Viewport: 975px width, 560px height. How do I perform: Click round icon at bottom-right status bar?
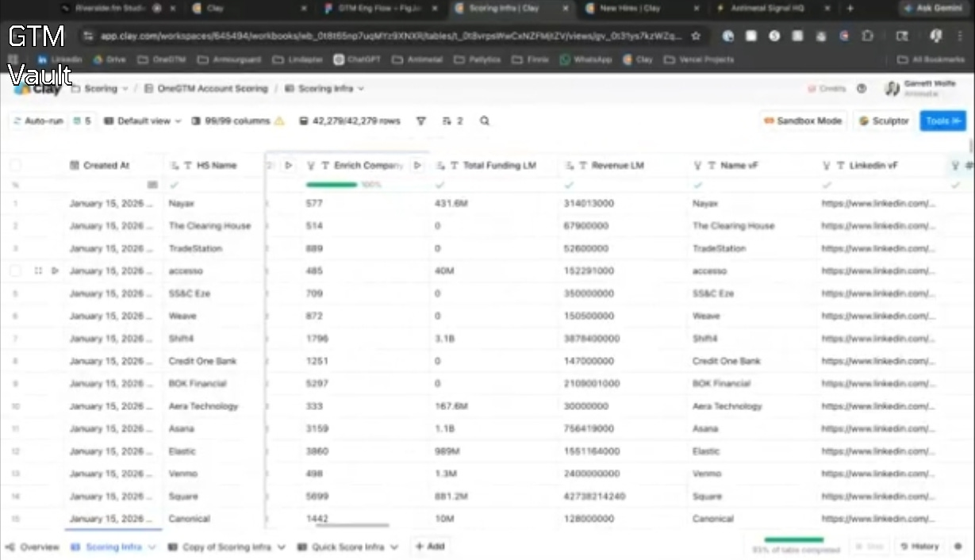(958, 547)
